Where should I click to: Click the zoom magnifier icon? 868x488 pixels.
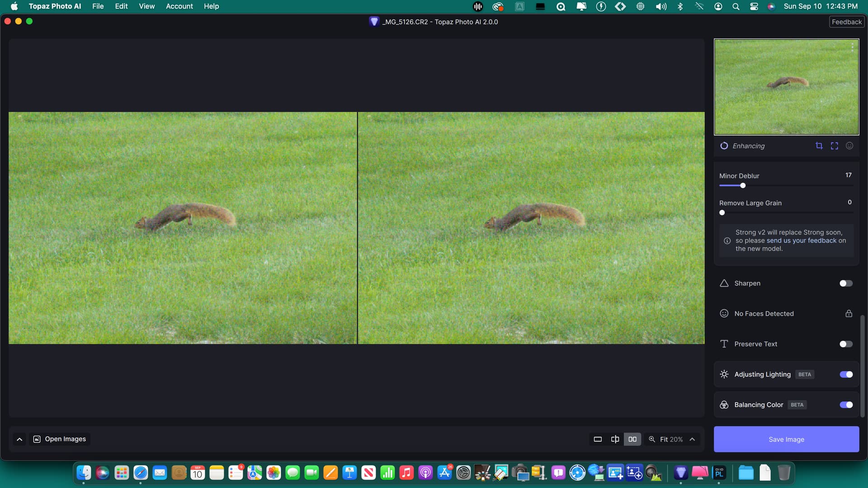click(x=652, y=439)
